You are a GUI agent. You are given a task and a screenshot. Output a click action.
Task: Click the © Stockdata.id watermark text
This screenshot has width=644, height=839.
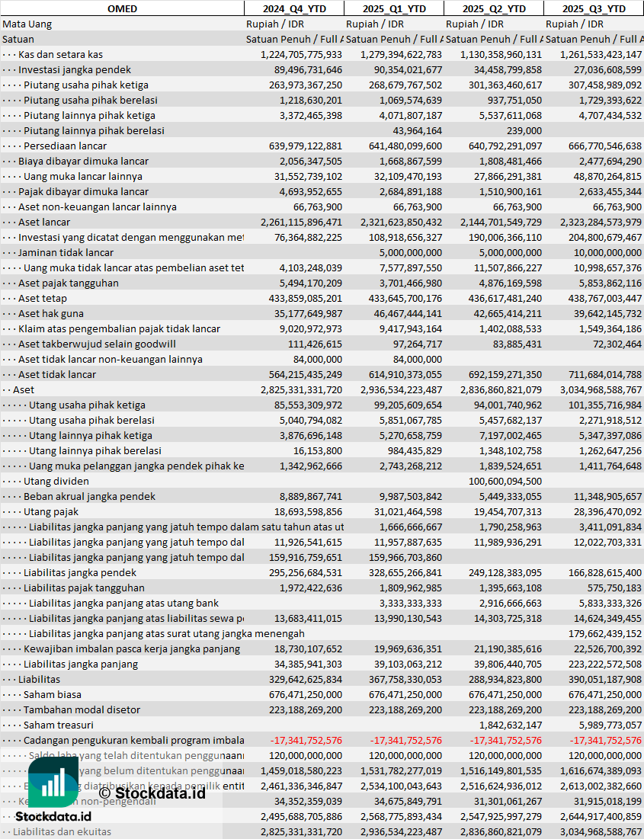point(151,793)
